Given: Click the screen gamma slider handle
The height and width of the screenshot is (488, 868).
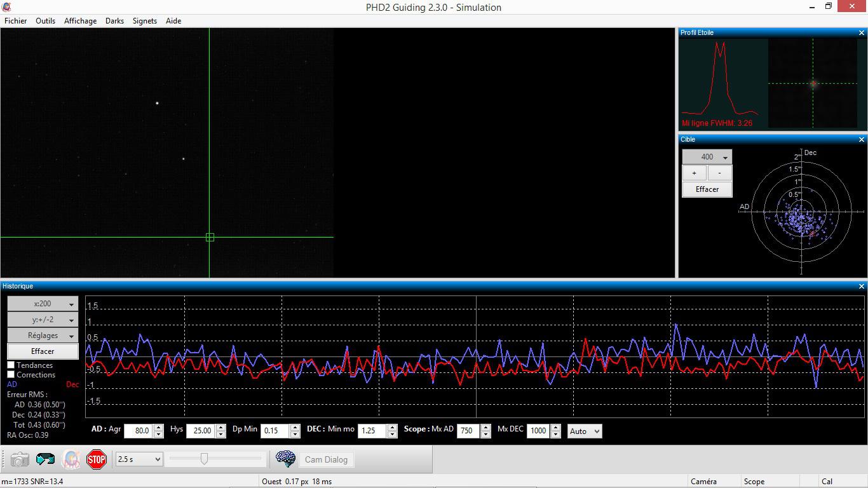Looking at the screenshot, I should point(204,459).
